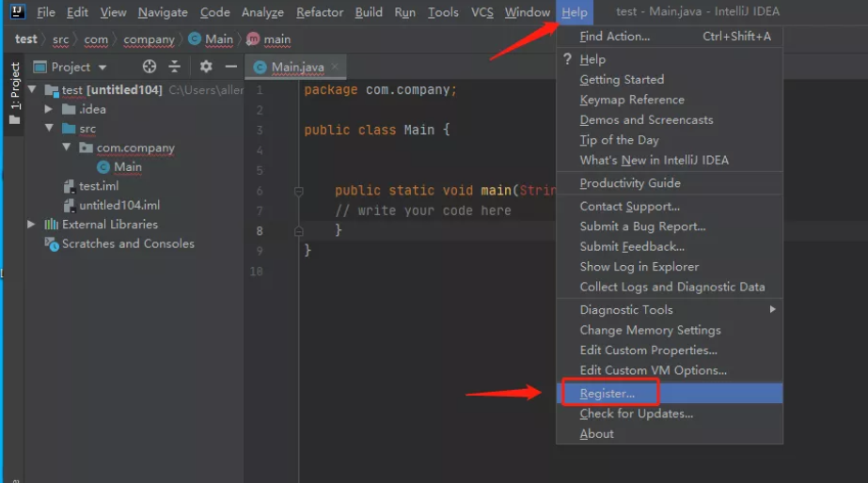Click the untitled104.iml file icon
Image resolution: width=868 pixels, height=483 pixels.
[69, 206]
